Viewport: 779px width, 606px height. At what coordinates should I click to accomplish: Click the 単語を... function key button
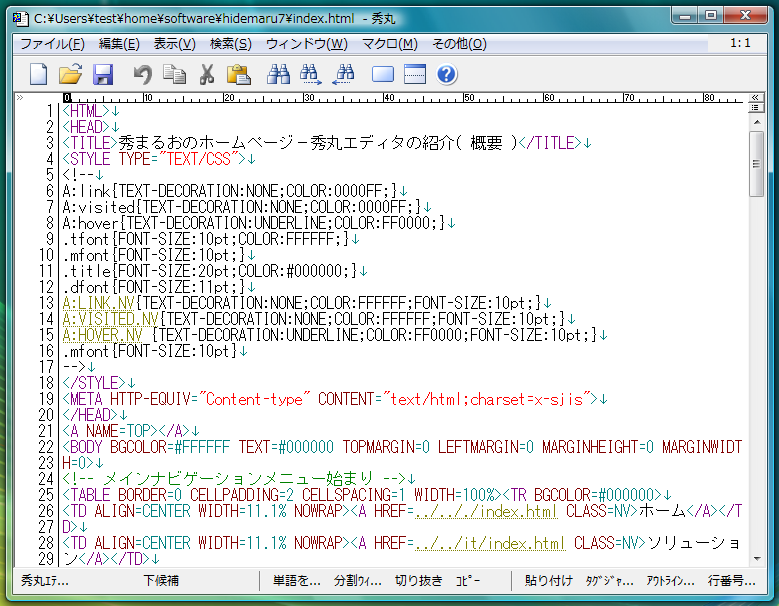coord(297,580)
